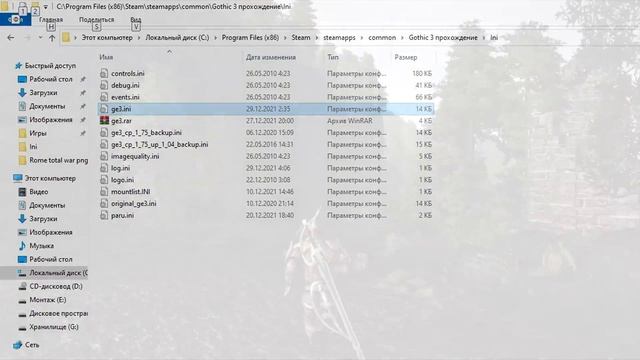Click Program Files (x86) breadcrumb
640x360 pixels.
(x=250, y=38)
